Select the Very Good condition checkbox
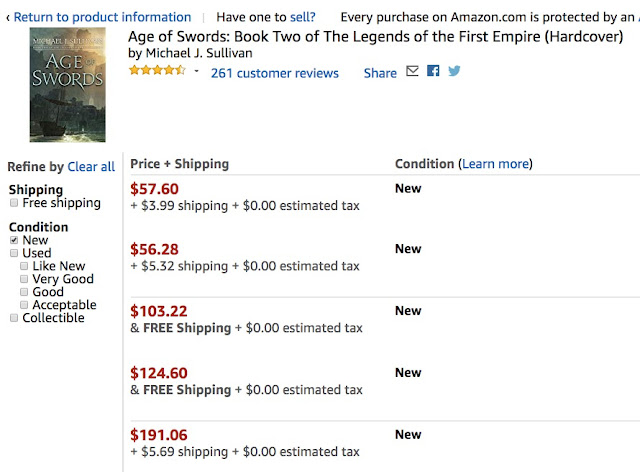 point(25,280)
